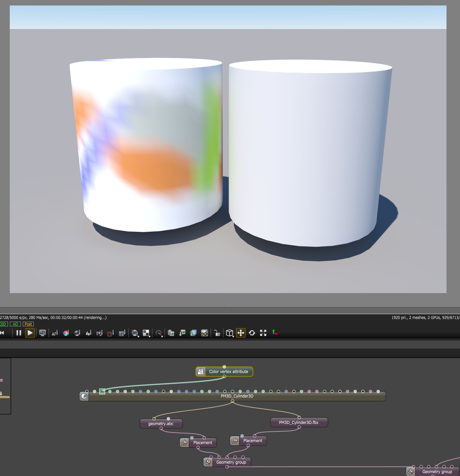Select the Placement node under geometry.abc
Screen dimensions: 460x476
pyautogui.click(x=198, y=443)
